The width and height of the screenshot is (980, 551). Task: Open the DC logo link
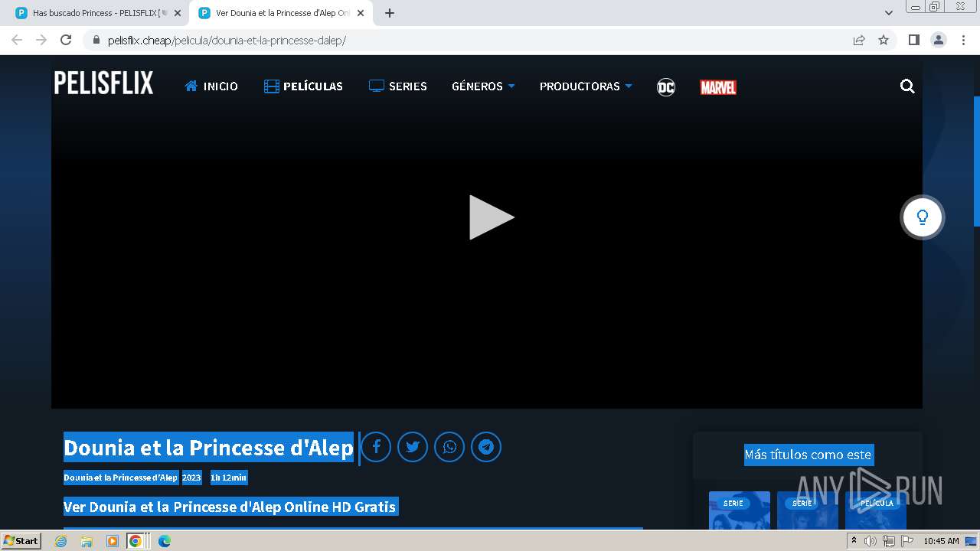click(x=666, y=87)
